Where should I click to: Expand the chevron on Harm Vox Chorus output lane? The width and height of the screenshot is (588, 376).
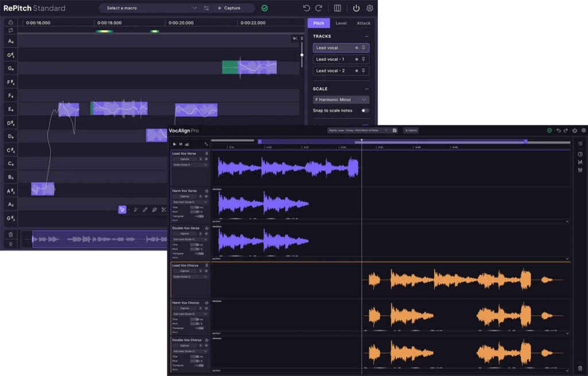[567, 333]
